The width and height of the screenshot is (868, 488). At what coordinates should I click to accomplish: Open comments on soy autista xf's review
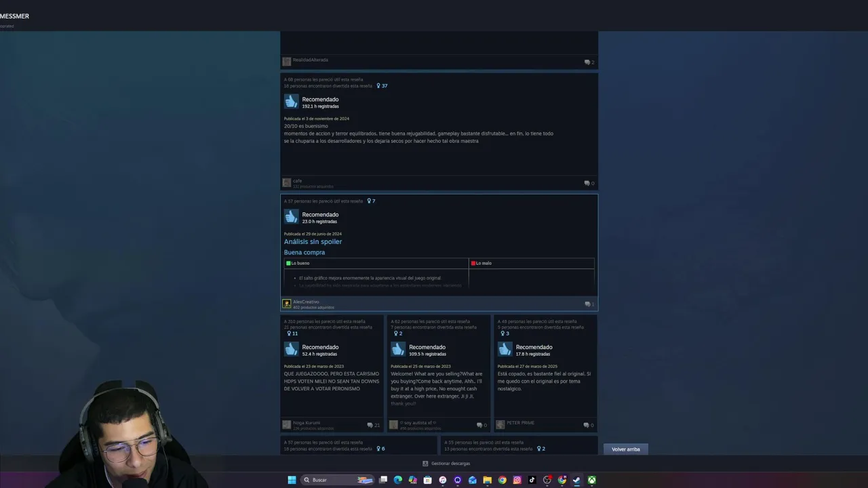[x=482, y=425]
